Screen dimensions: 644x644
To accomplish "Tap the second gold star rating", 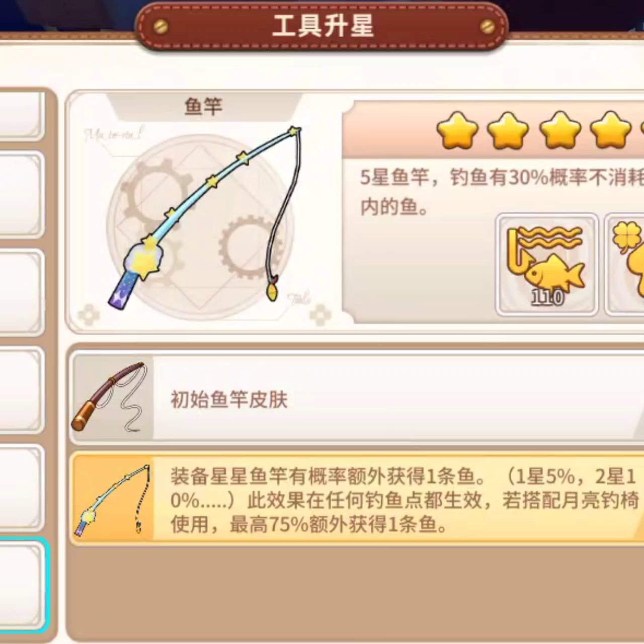I will pos(509,130).
